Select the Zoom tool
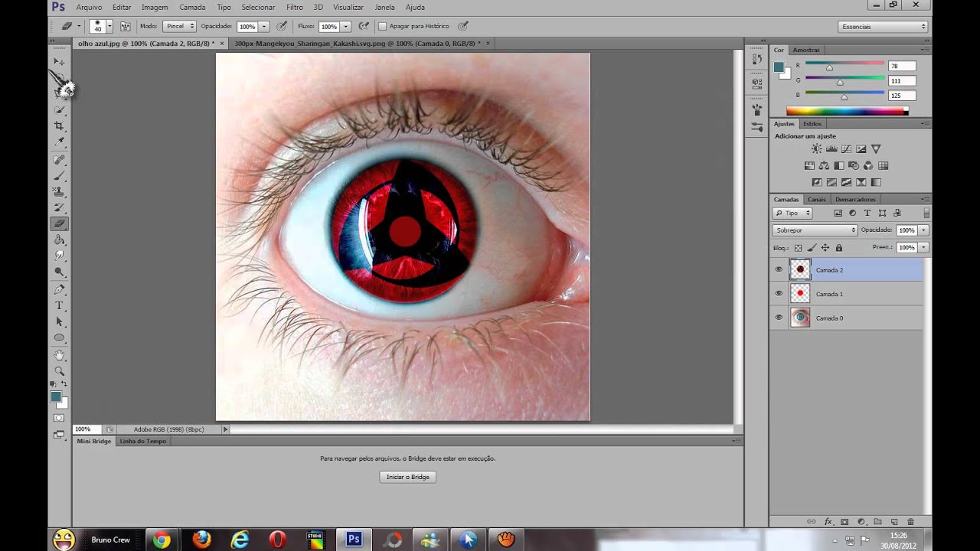Image resolution: width=980 pixels, height=551 pixels. (59, 371)
